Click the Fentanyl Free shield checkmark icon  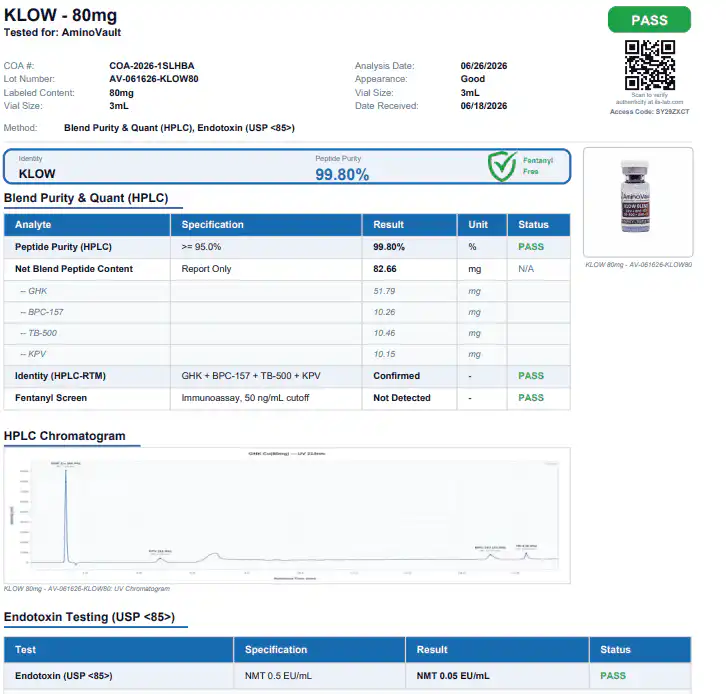(502, 166)
